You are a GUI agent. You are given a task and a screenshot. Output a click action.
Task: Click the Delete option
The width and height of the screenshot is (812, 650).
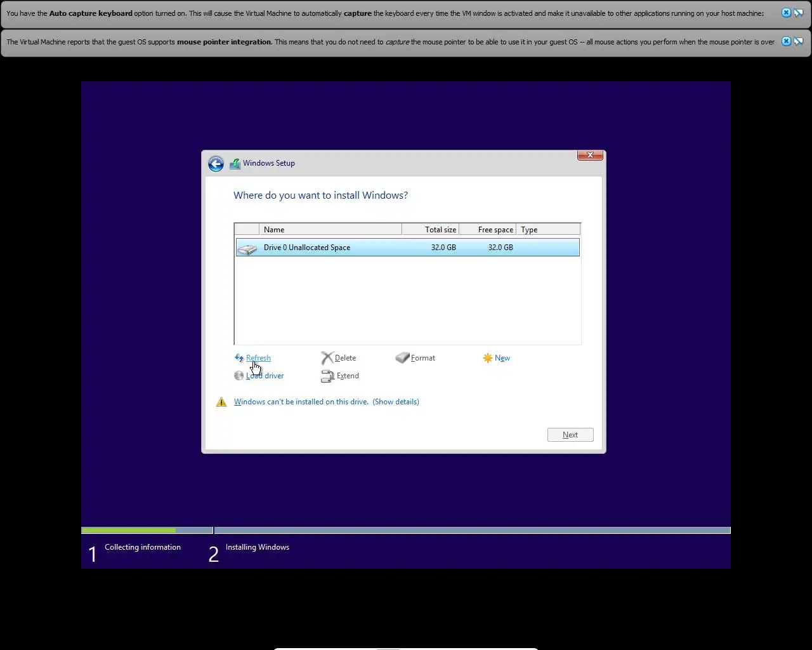(345, 358)
